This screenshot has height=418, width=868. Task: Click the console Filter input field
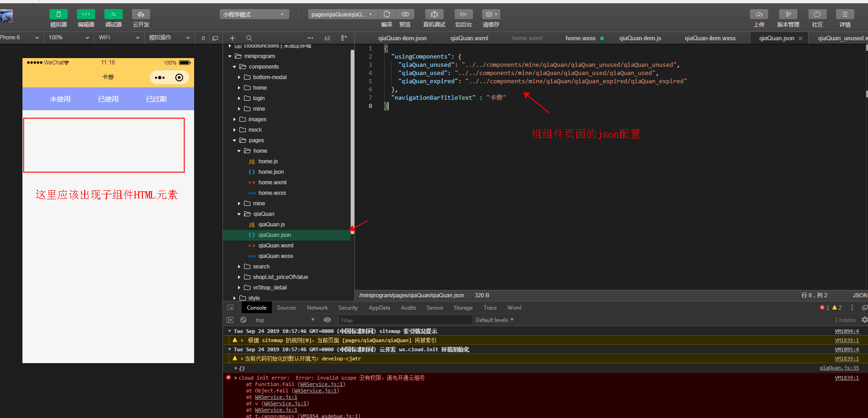tap(405, 320)
